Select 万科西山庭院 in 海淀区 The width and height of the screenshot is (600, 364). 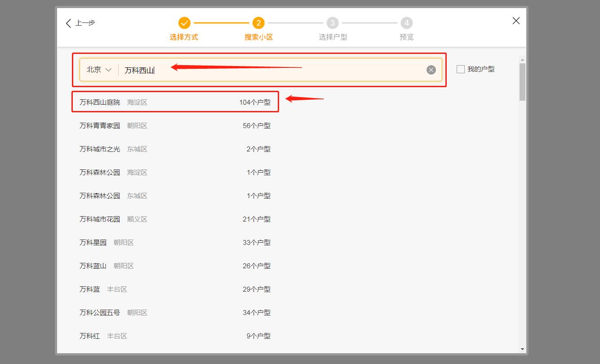point(175,102)
